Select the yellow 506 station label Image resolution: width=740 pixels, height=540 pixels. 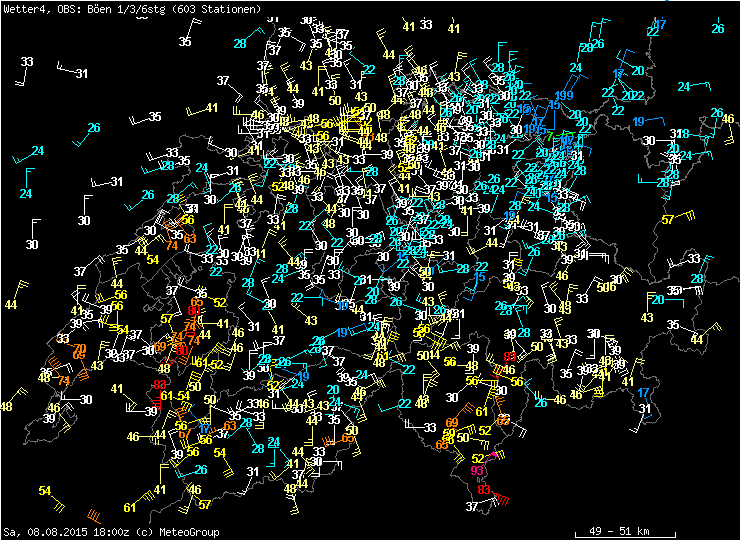tap(604, 288)
